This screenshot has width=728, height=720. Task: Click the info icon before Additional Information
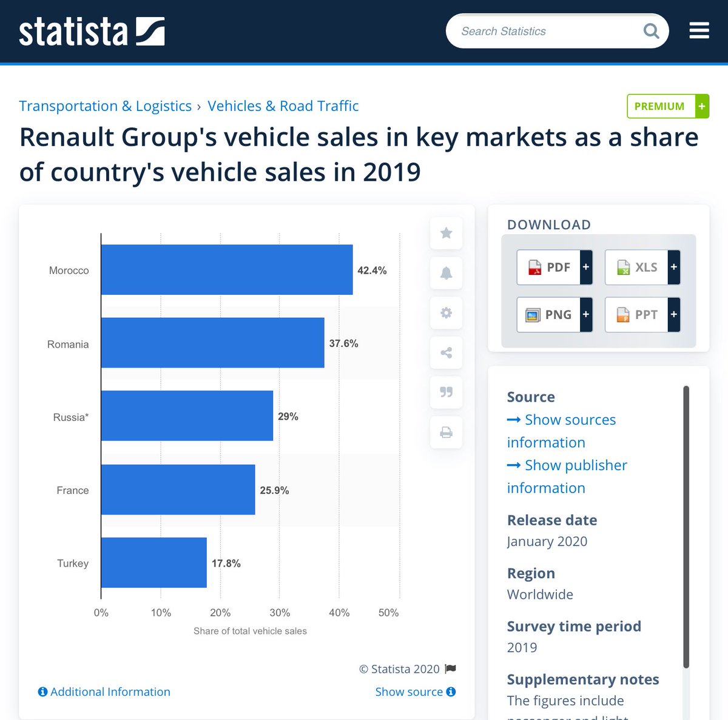coord(42,691)
